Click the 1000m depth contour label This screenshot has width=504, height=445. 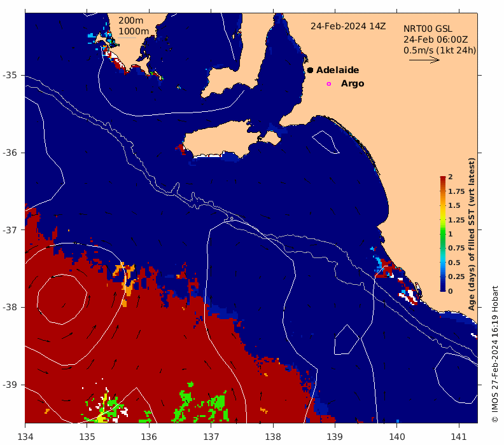tap(134, 31)
